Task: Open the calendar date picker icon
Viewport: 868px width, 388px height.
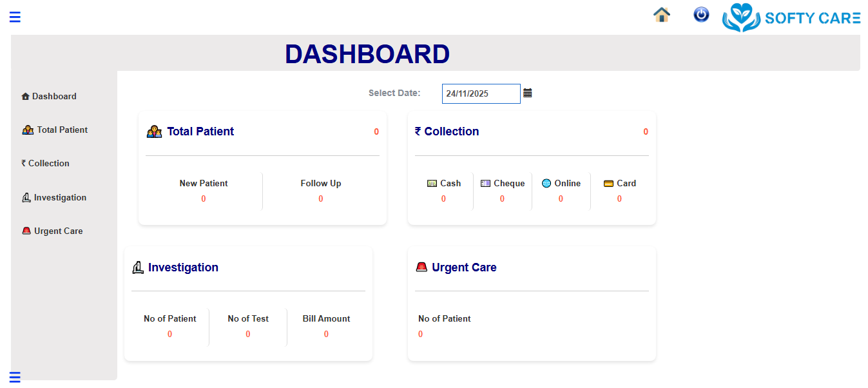Action: pyautogui.click(x=528, y=93)
